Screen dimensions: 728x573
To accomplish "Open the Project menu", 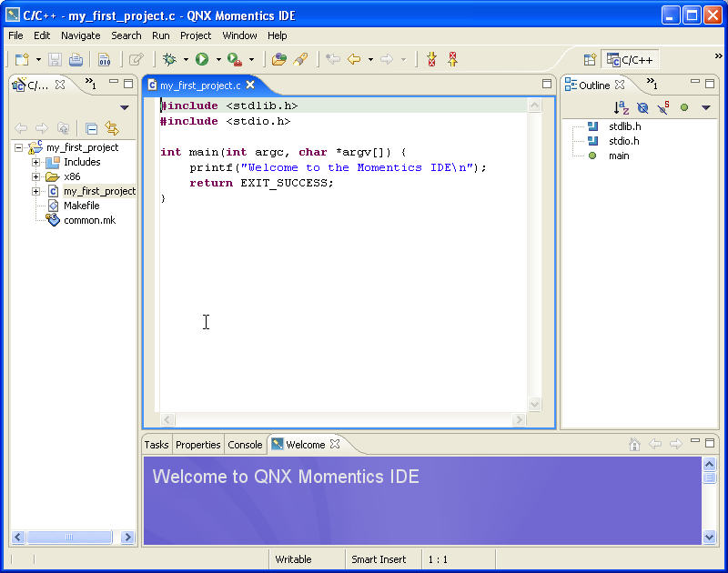I will click(x=195, y=35).
